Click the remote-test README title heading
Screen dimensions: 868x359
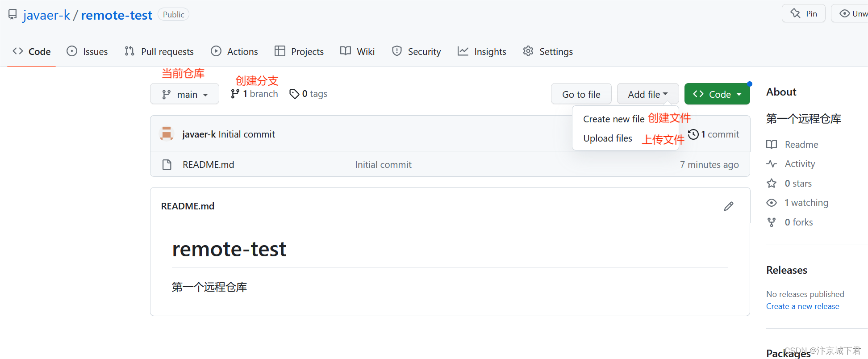[x=229, y=249]
